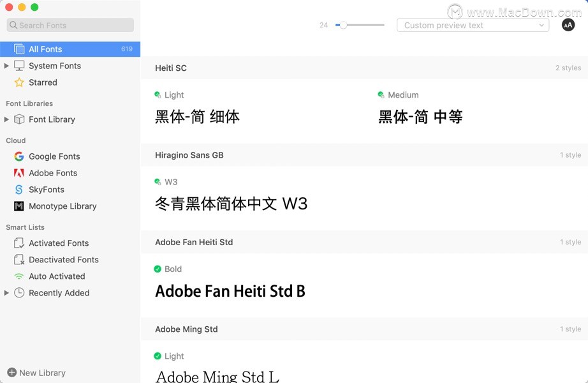Click the "2 styles" count for Heiti SC
Screen dimensions: 588x383
pyautogui.click(x=568, y=68)
